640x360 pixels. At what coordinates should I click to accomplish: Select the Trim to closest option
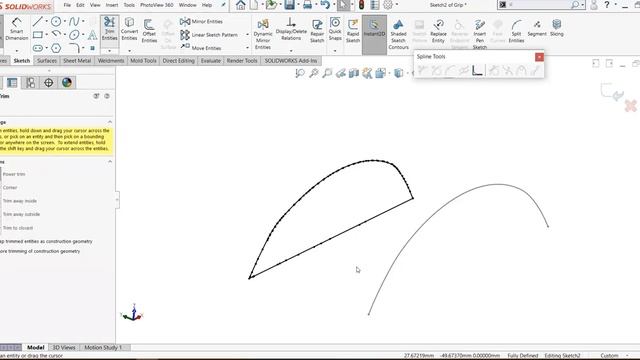[x=17, y=228]
